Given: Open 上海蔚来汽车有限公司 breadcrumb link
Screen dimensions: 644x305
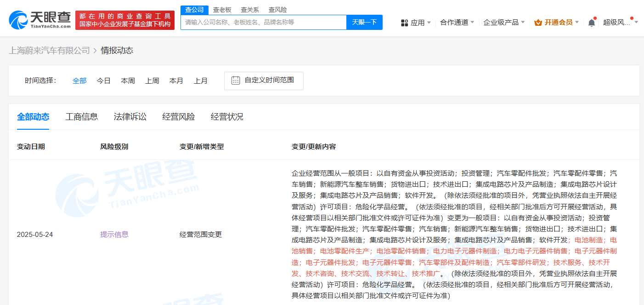Looking at the screenshot, I should pos(50,51).
